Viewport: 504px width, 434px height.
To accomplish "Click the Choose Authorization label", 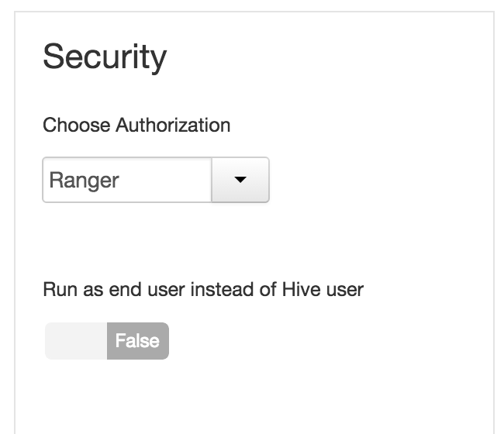I will click(136, 125).
